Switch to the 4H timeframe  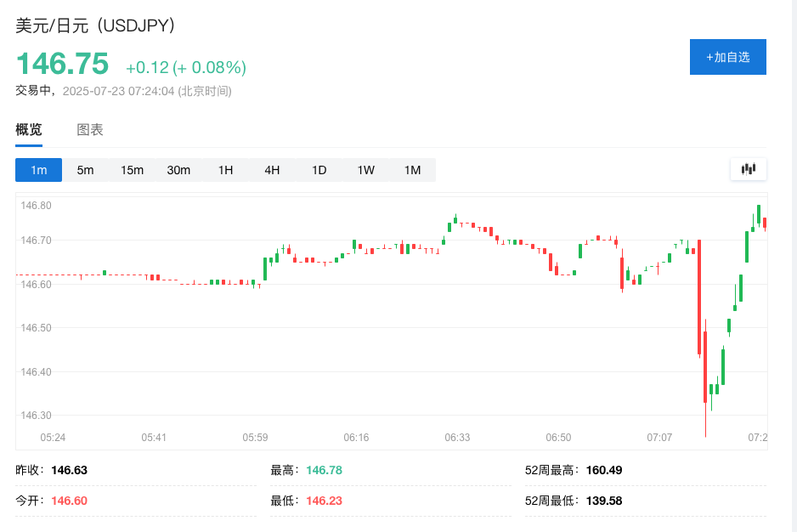tap(272, 170)
